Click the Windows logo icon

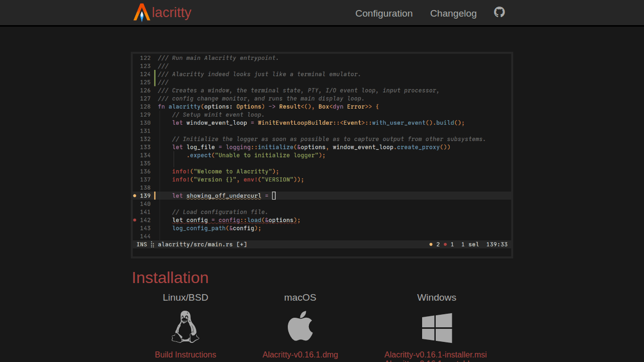[x=437, y=328]
